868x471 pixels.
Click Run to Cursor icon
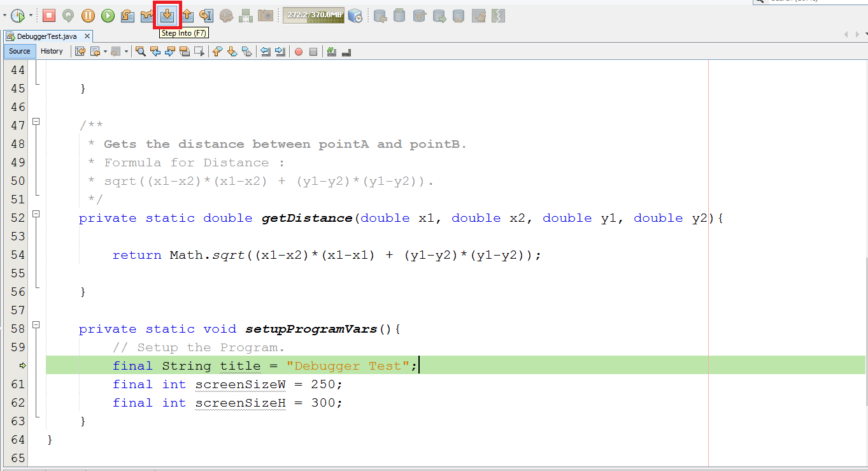point(206,15)
